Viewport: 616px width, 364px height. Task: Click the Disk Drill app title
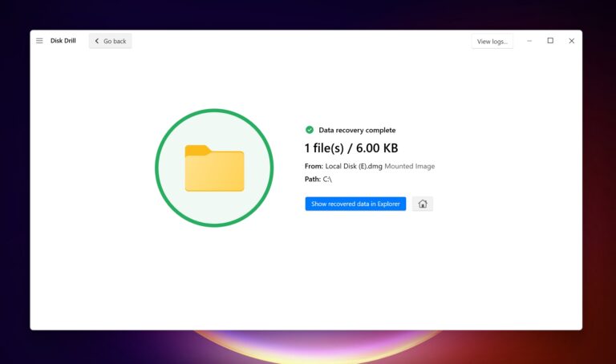click(63, 41)
